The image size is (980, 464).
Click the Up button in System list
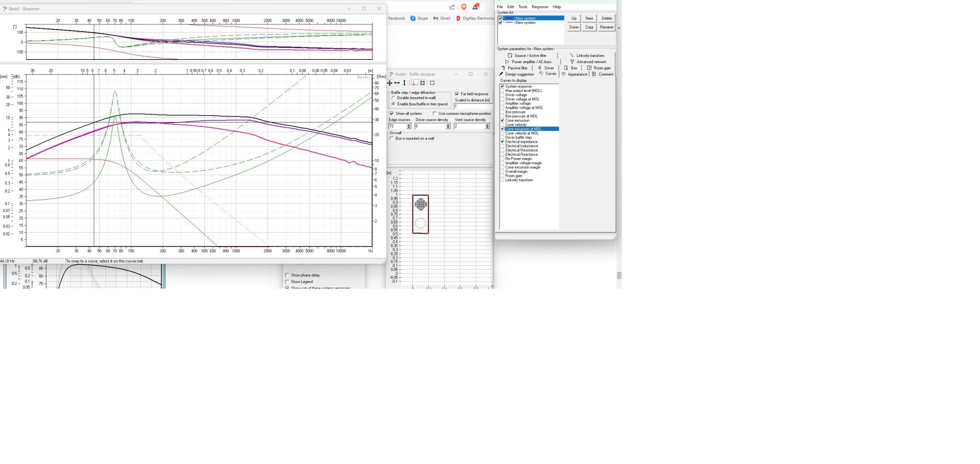(x=574, y=18)
